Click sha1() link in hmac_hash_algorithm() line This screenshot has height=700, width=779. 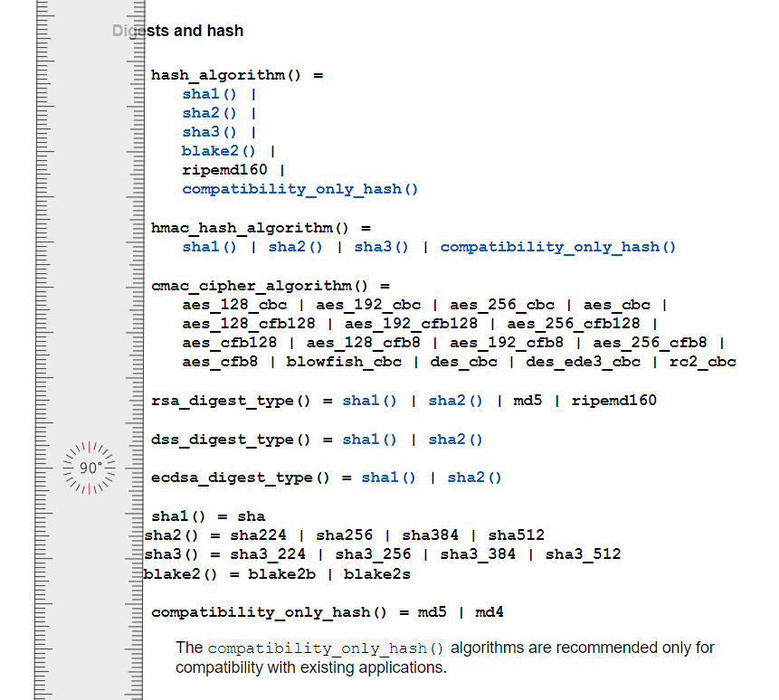[209, 247]
